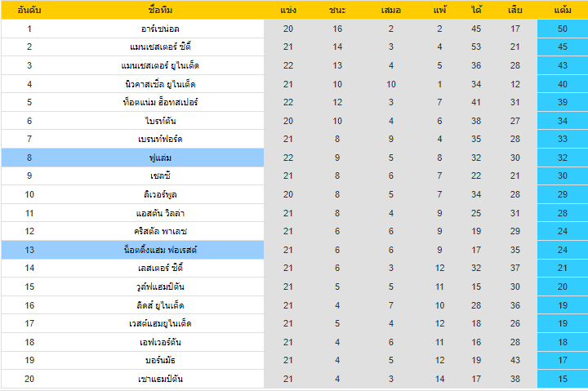Image resolution: width=588 pixels, height=391 pixels.
Task: Click the อันดับ column header
Action: (29, 10)
